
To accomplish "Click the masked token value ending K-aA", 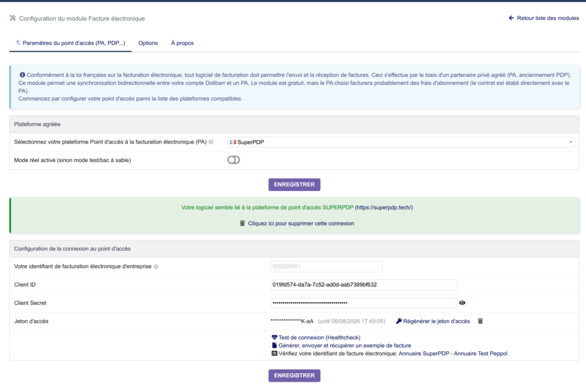I will pos(292,322).
